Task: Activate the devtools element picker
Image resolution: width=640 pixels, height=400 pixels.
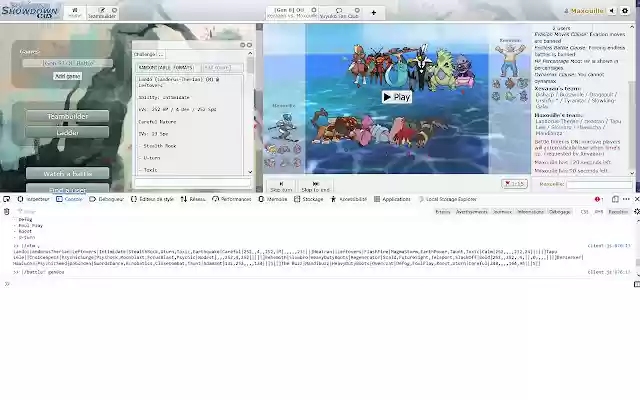Action: (7, 199)
